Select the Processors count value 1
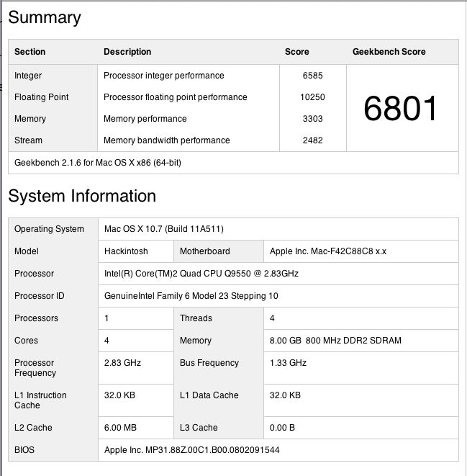Image resolution: width=467 pixels, height=476 pixels. click(x=106, y=318)
